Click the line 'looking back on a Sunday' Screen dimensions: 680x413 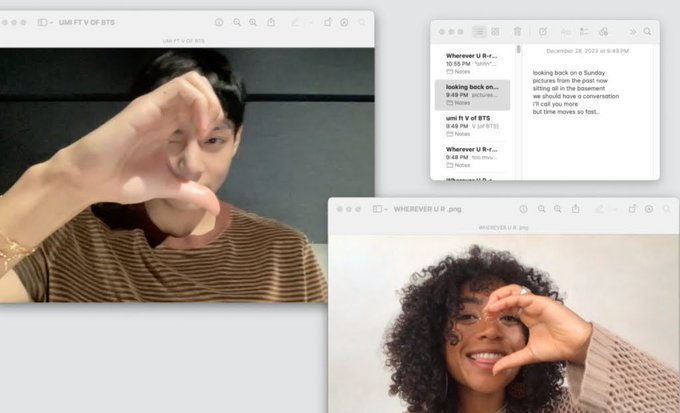pyautogui.click(x=569, y=73)
